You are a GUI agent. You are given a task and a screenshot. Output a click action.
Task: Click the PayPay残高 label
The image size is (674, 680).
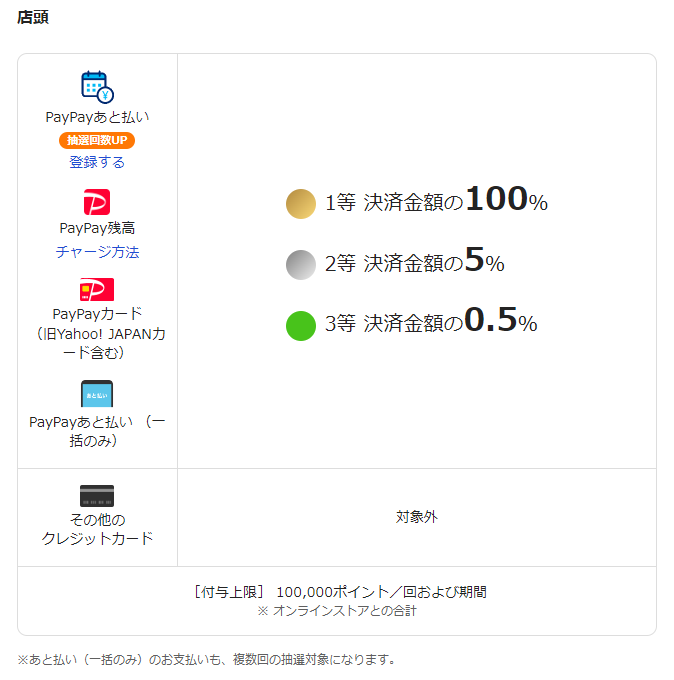(x=97, y=228)
